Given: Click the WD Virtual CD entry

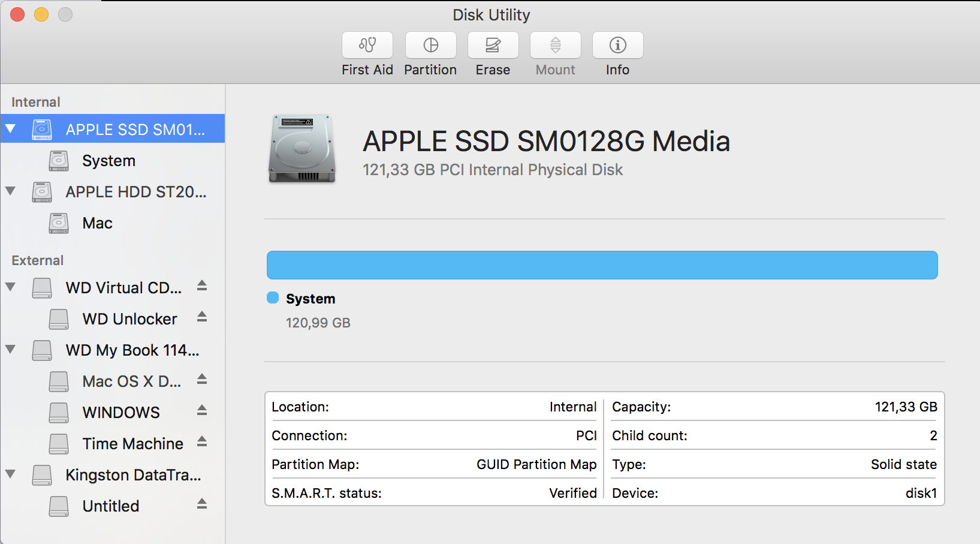Looking at the screenshot, I should point(122,287).
